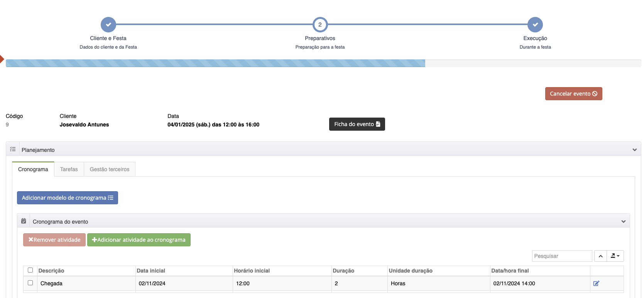
Task: Click the Preparativos step number 2 circle
Action: pos(320,25)
